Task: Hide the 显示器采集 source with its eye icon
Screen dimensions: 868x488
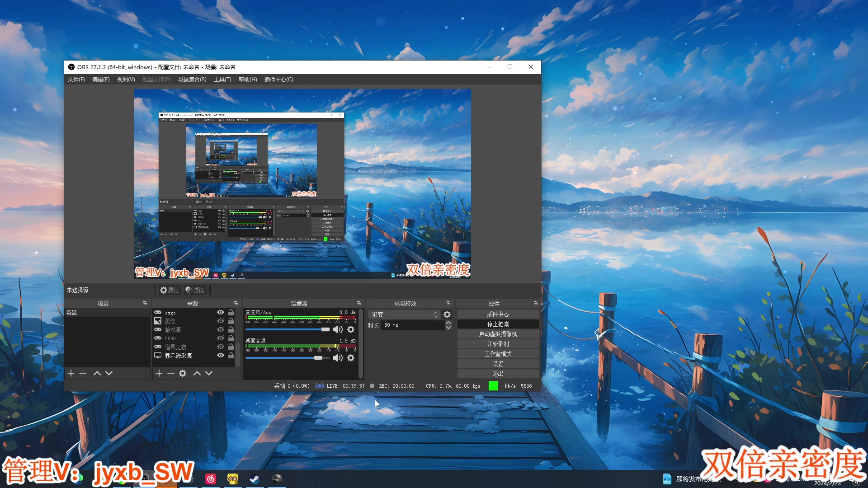Action: click(x=221, y=355)
